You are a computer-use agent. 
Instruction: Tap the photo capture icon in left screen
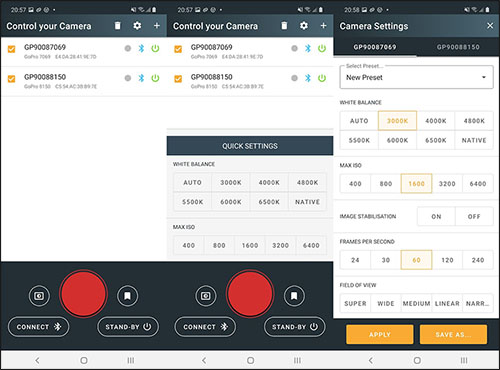pos(39,296)
